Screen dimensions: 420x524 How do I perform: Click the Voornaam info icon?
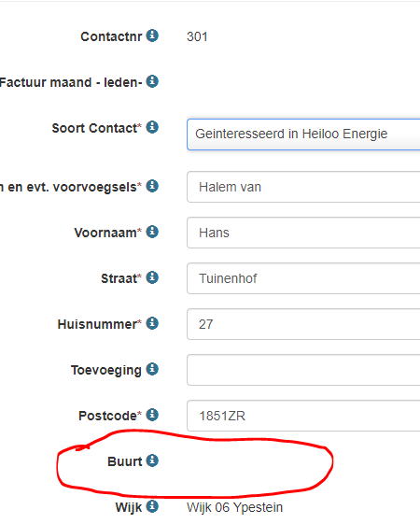click(x=152, y=232)
